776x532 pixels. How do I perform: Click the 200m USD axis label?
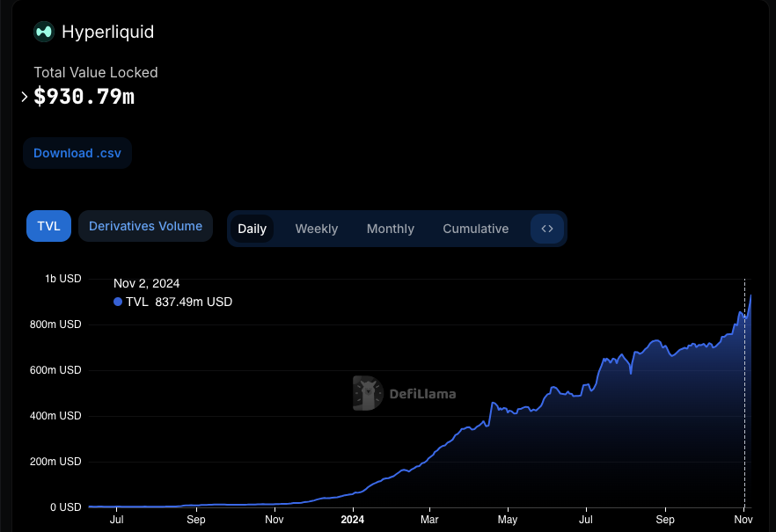click(x=55, y=462)
